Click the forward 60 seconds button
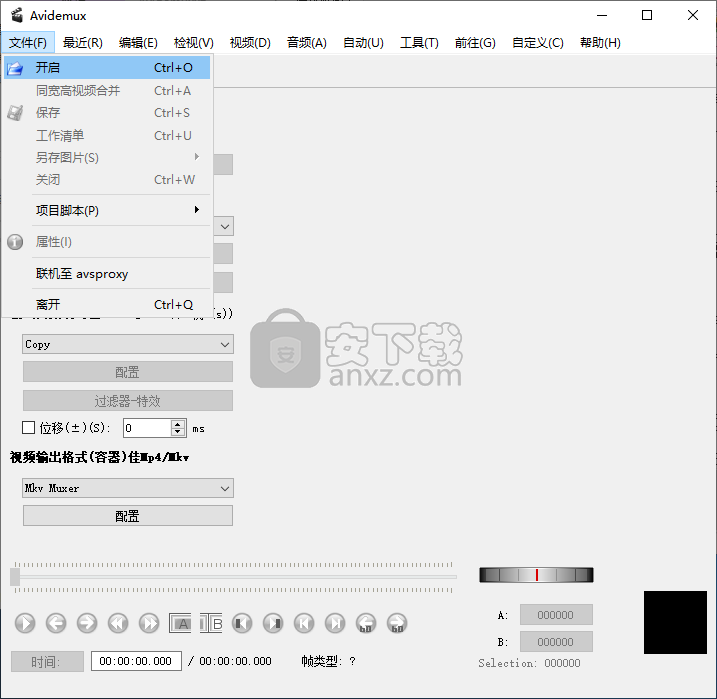 (397, 623)
